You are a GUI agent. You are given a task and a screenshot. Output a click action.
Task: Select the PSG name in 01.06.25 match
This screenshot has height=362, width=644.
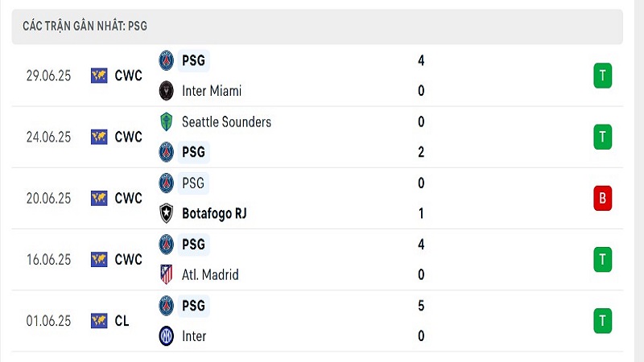point(193,306)
